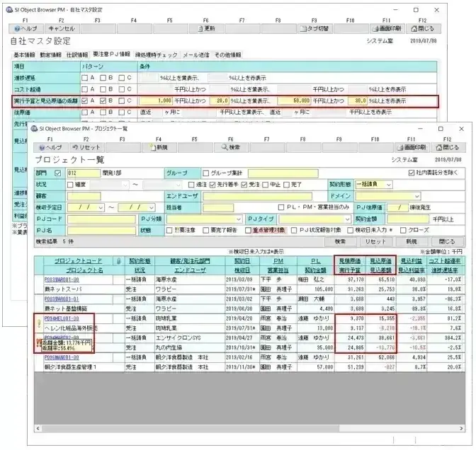Click the 契約金額 input field

click(408, 219)
